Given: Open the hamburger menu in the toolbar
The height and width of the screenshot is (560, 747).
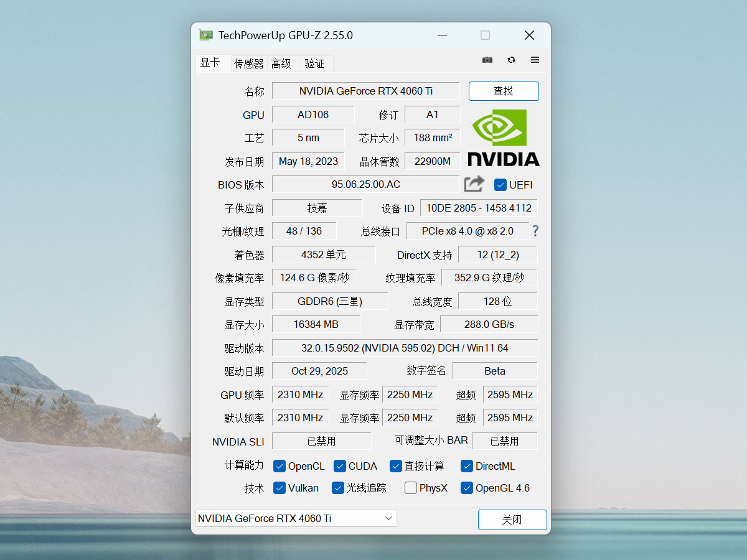Looking at the screenshot, I should click(x=534, y=60).
